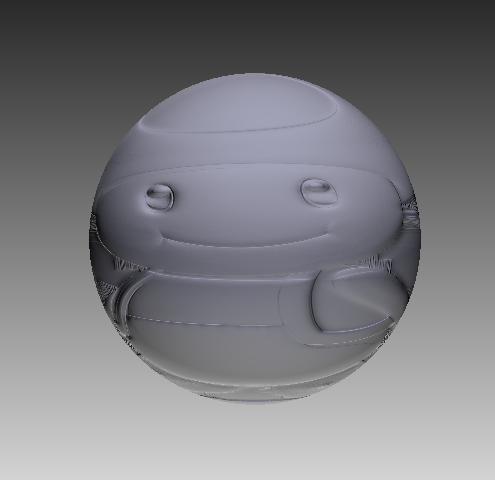Click the light background below the model

click(247, 443)
